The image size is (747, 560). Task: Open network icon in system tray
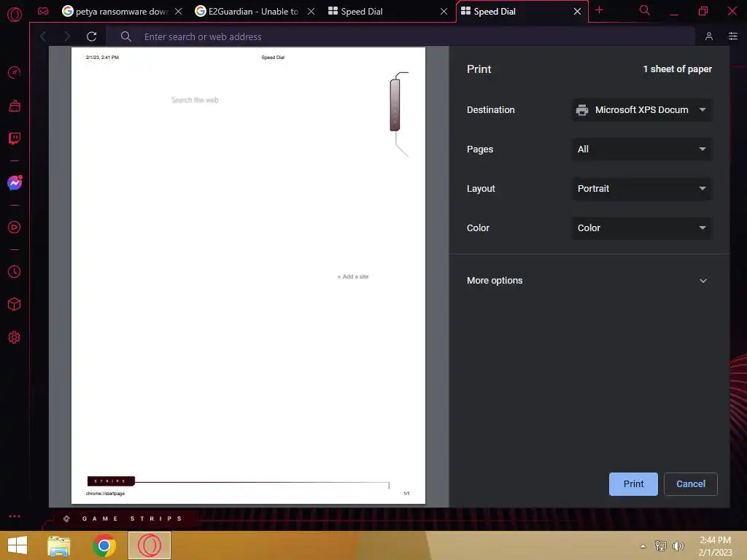click(660, 545)
